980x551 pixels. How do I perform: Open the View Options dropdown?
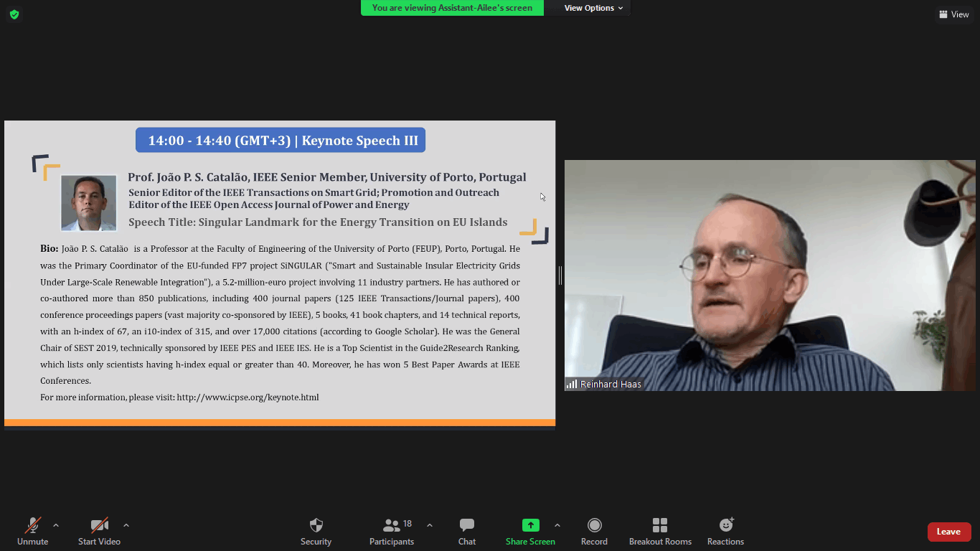(593, 8)
